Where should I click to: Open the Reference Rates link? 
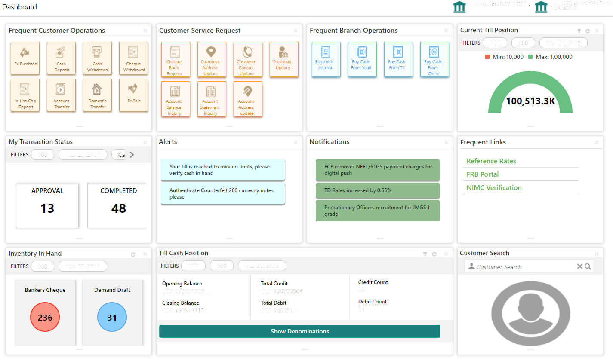[491, 161]
